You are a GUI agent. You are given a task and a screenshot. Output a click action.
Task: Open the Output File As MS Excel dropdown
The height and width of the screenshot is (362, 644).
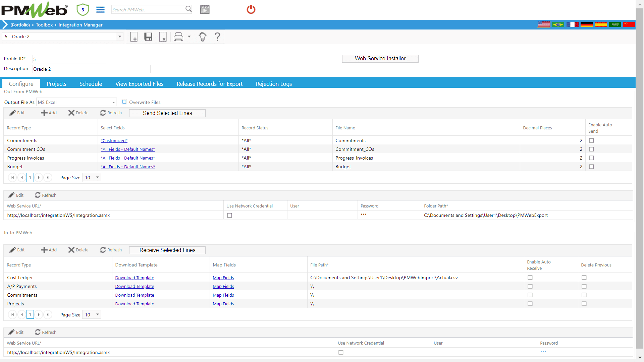pos(76,102)
